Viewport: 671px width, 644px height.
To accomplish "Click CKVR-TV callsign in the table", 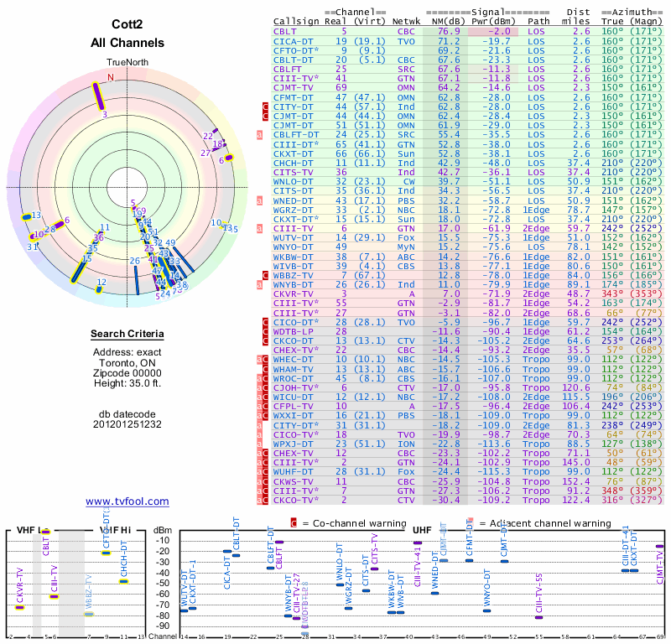I will pos(294,294).
